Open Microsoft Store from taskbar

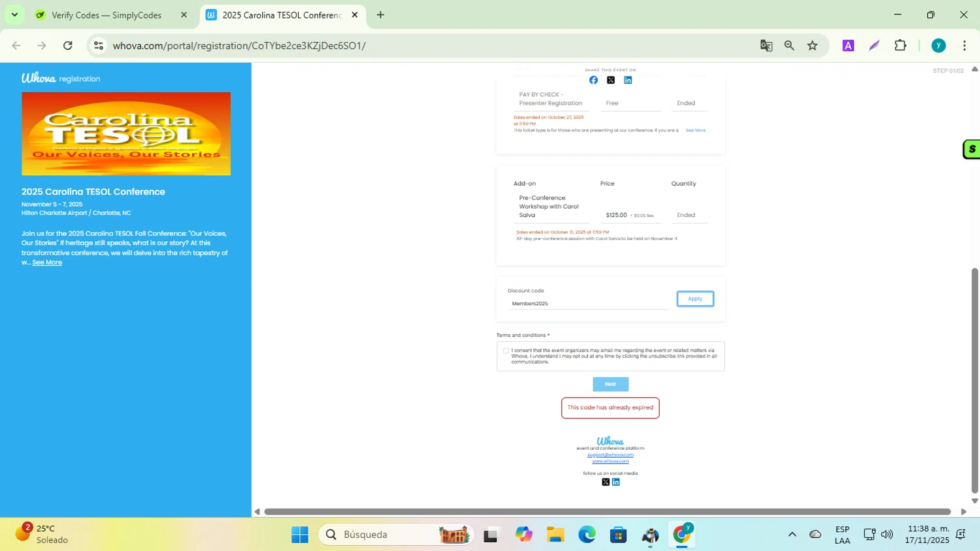pyautogui.click(x=618, y=535)
